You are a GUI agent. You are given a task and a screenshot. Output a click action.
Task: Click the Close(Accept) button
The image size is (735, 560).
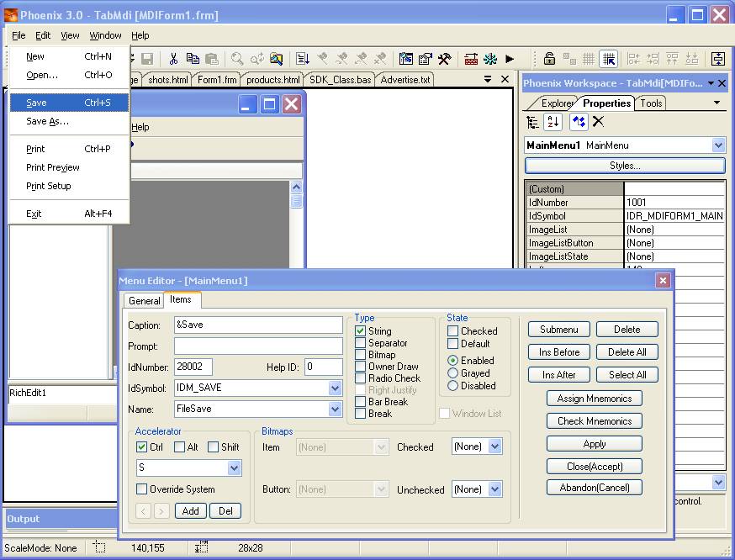[x=595, y=467]
